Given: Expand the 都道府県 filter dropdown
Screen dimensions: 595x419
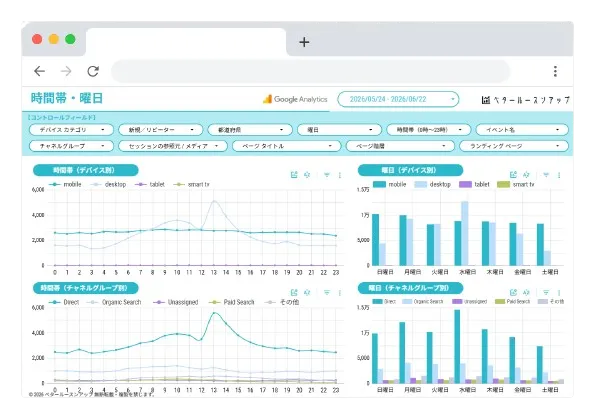Looking at the screenshot, I should (x=250, y=130).
